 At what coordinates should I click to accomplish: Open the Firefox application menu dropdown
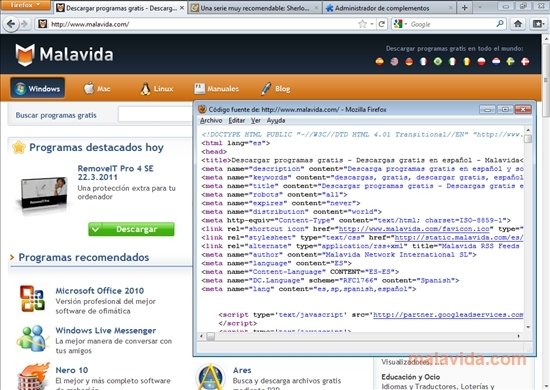(25, 5)
